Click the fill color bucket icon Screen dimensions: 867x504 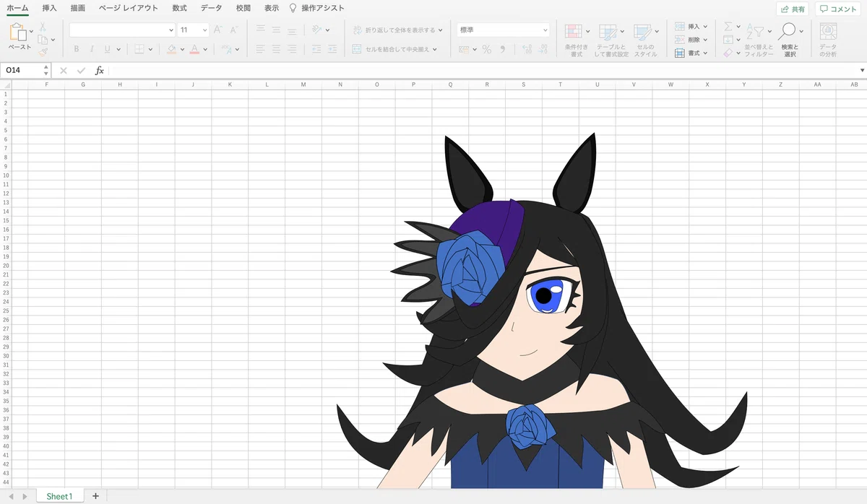(x=171, y=49)
